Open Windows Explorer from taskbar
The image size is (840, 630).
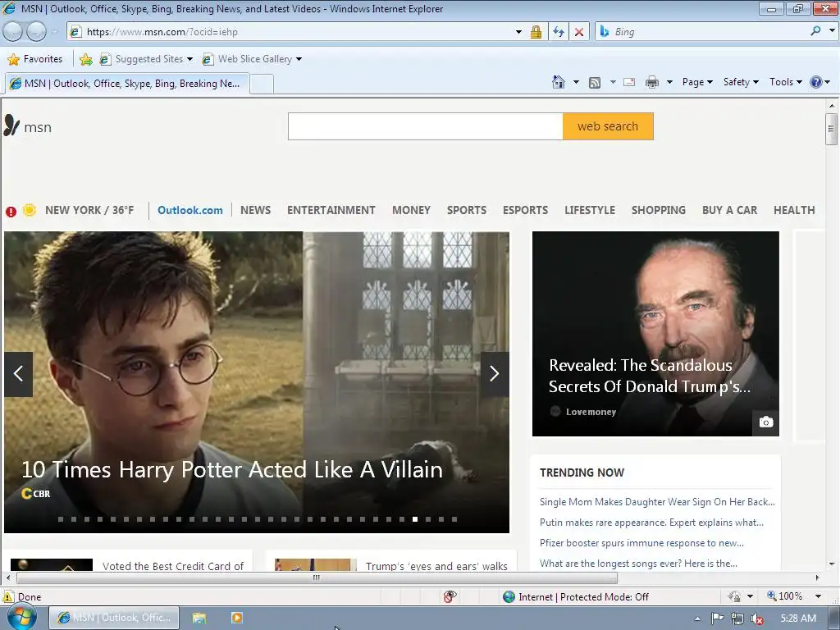199,618
